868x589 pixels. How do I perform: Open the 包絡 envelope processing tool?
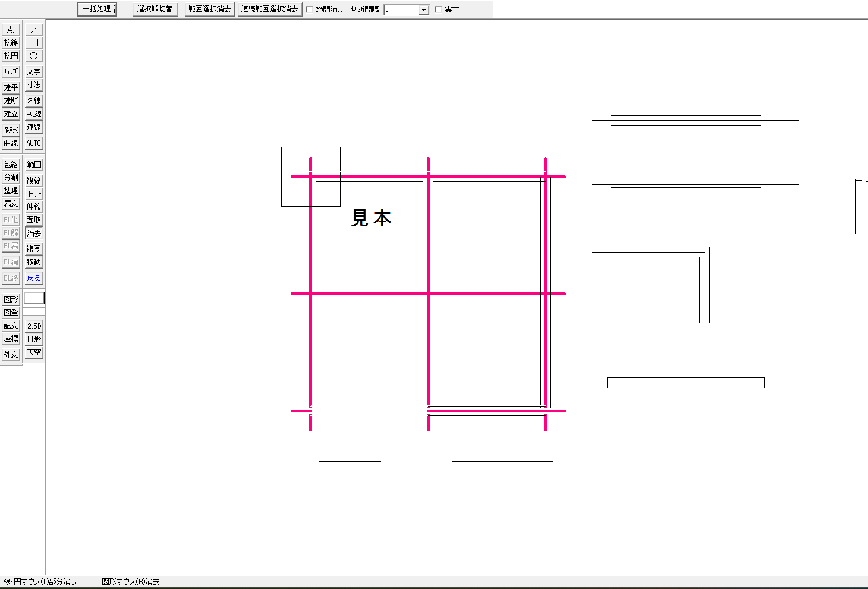point(11,164)
